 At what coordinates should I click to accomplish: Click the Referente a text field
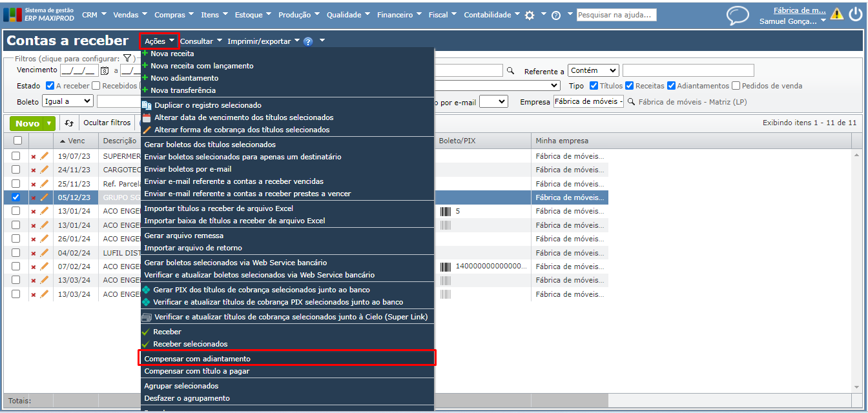click(688, 70)
